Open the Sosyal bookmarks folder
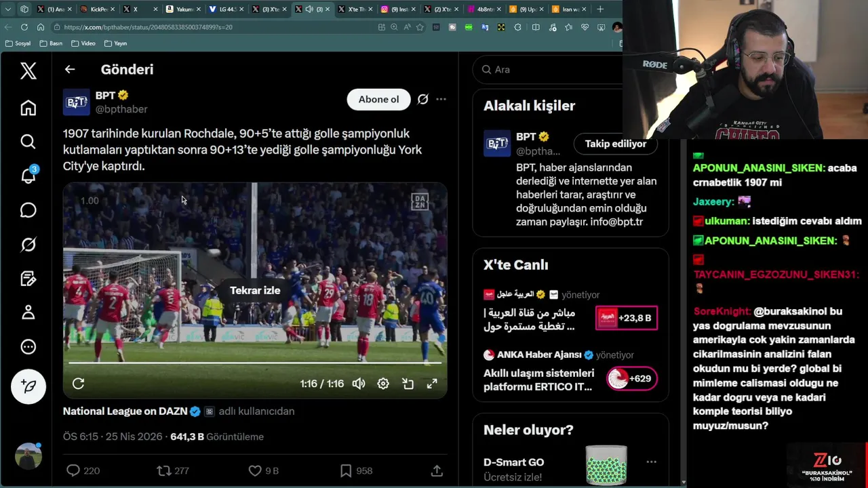 pyautogui.click(x=18, y=43)
